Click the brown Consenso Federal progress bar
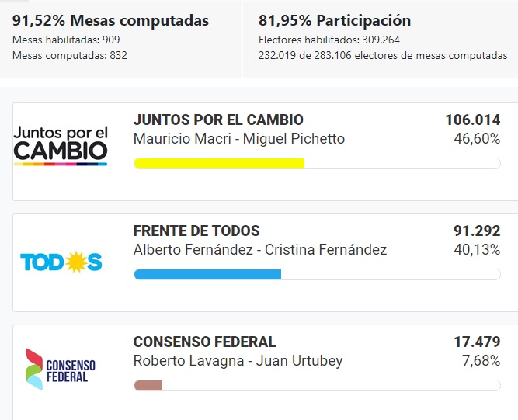The image size is (518, 420). (x=148, y=385)
